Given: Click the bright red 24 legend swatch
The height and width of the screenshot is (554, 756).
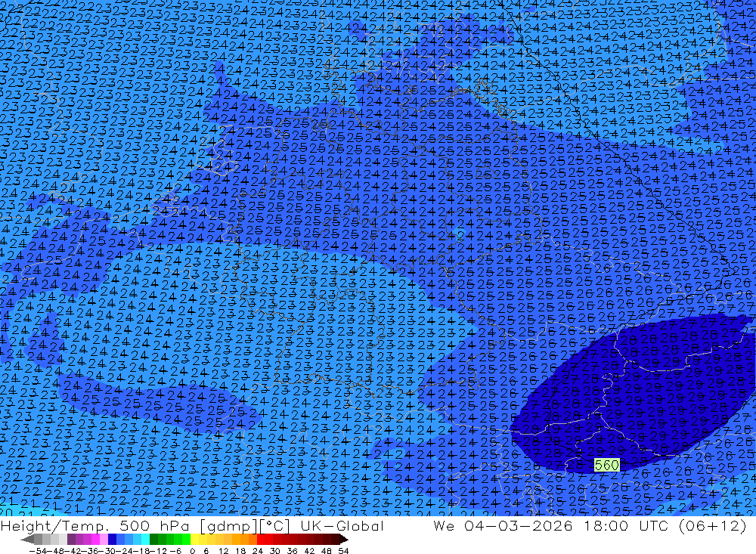Looking at the screenshot, I should pos(261,539).
